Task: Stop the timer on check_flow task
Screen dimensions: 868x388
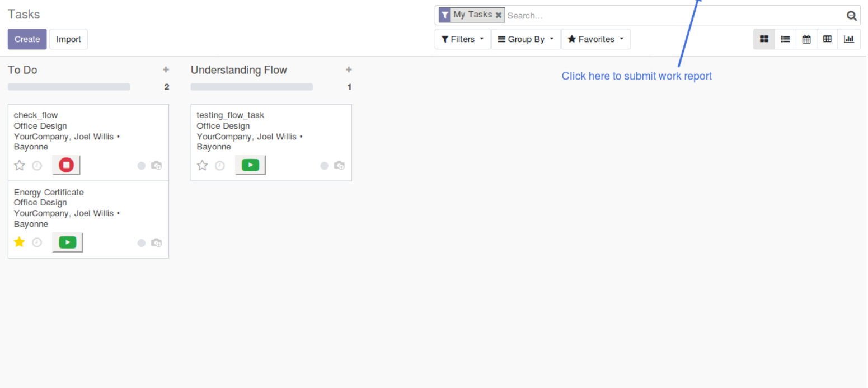Action: [67, 165]
